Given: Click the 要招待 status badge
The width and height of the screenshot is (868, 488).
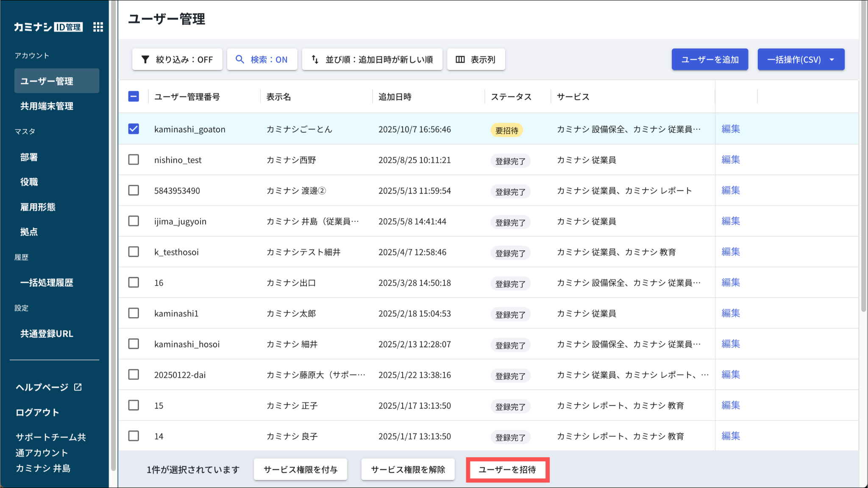Looking at the screenshot, I should 506,130.
